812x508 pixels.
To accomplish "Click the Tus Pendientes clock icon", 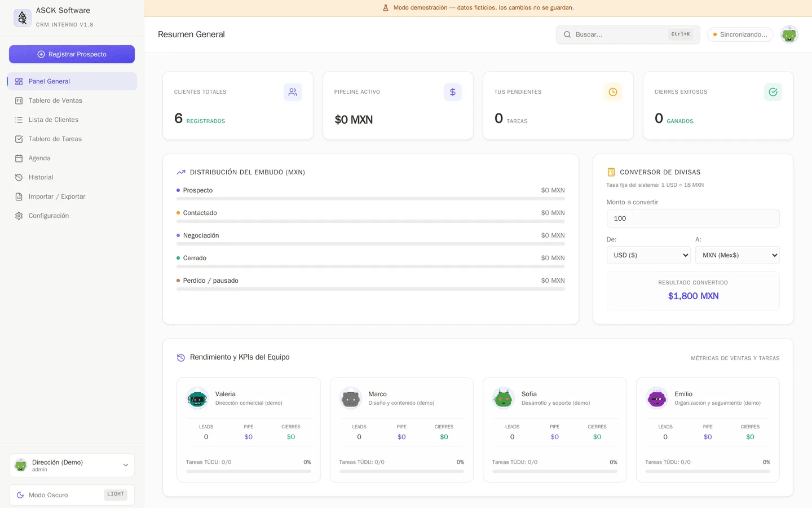I will click(613, 92).
